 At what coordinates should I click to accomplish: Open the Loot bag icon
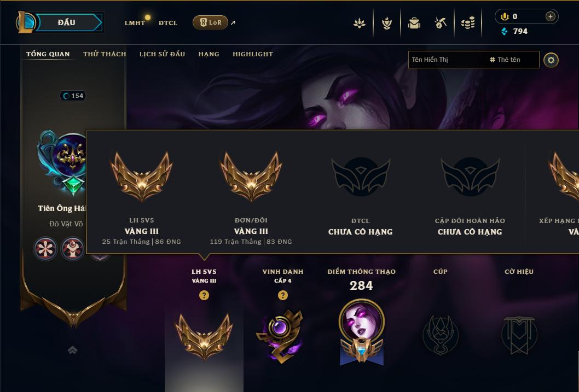414,23
